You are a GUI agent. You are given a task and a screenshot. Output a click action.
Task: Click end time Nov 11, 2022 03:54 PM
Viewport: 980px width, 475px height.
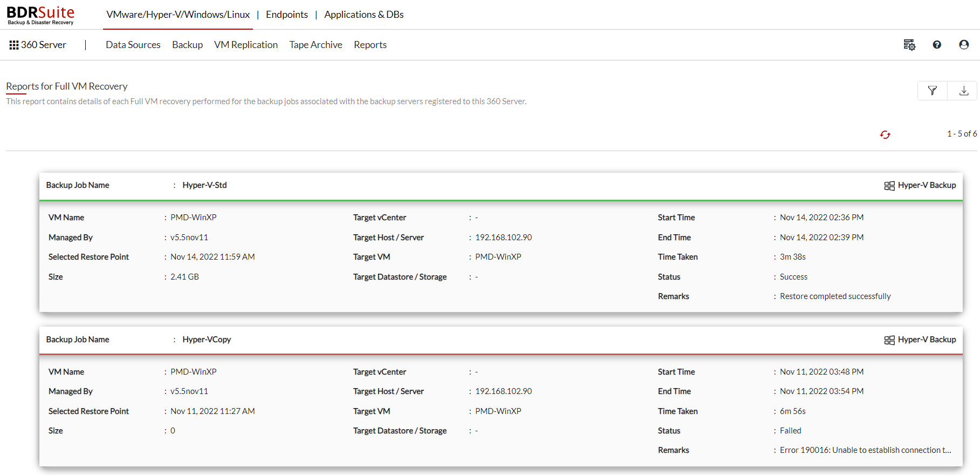click(821, 391)
